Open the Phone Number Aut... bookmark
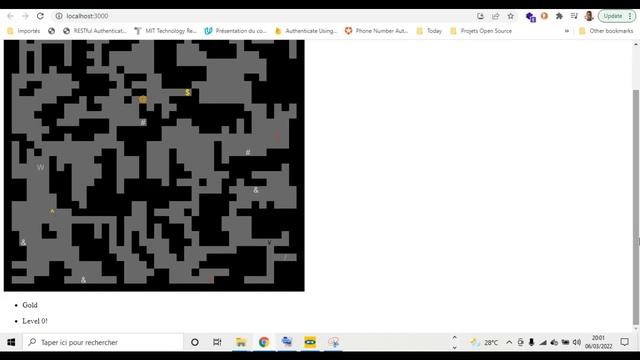The image size is (640, 360). tap(376, 31)
